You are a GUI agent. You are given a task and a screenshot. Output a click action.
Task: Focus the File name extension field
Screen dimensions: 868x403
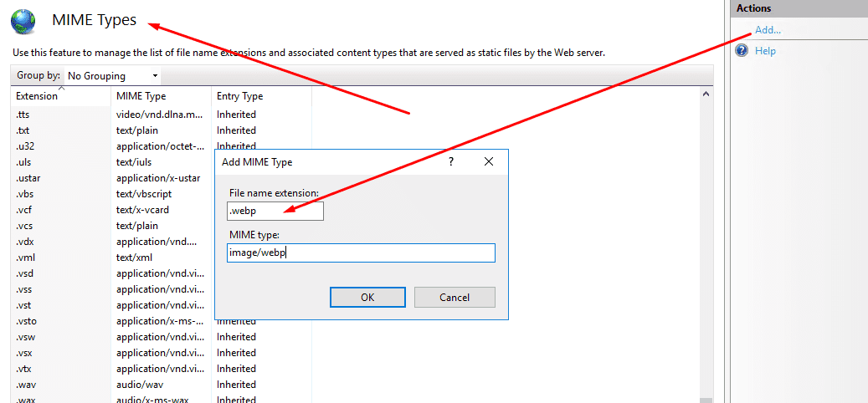tap(275, 211)
